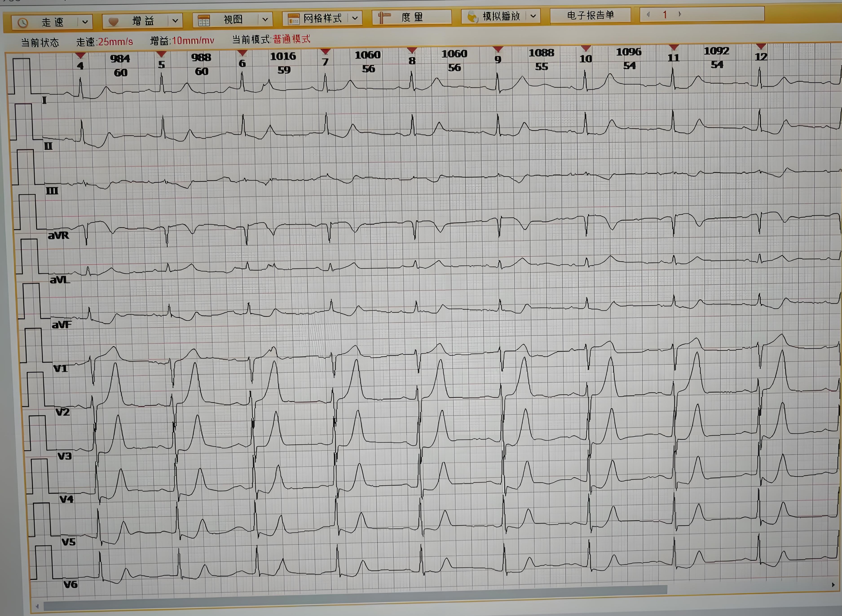Viewport: 842px width, 616px height.
Task: Open the 电子报告单 report button
Action: [x=590, y=15]
